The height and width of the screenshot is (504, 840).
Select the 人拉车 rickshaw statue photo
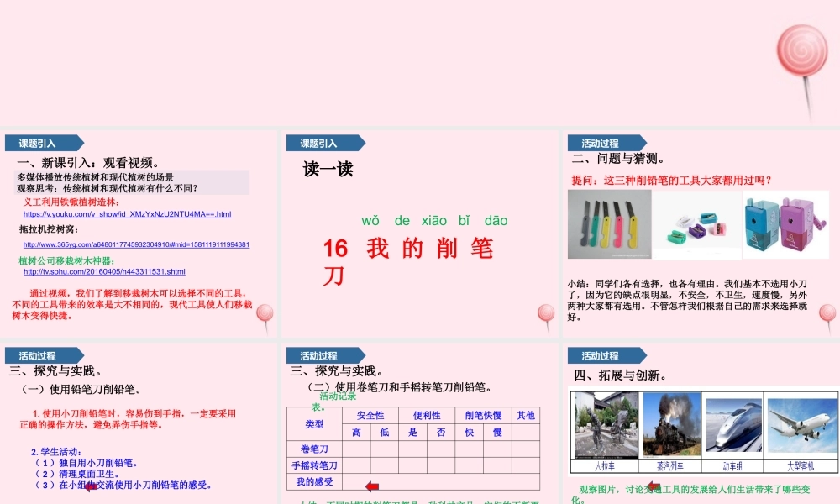[606, 426]
